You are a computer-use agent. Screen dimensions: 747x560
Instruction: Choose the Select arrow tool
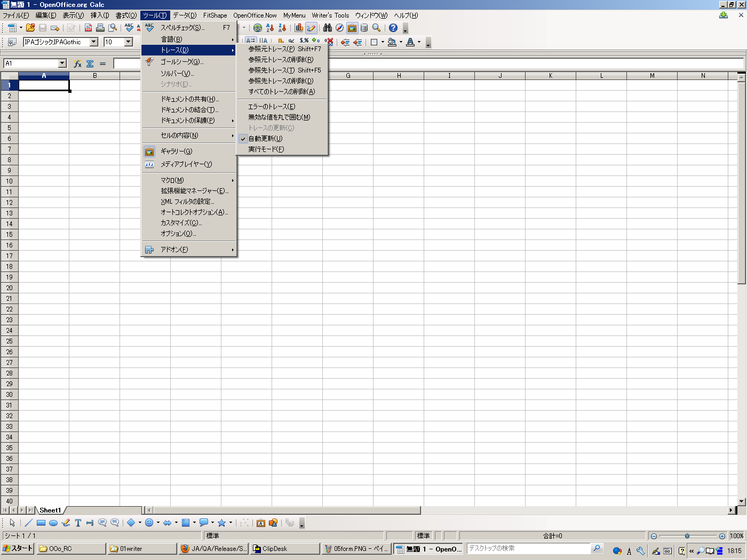[x=12, y=523]
